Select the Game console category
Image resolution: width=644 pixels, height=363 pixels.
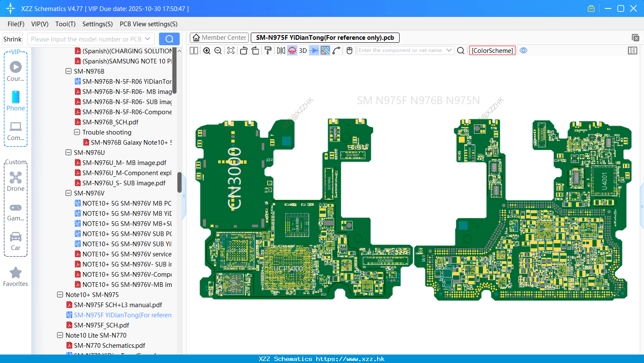[x=16, y=212]
